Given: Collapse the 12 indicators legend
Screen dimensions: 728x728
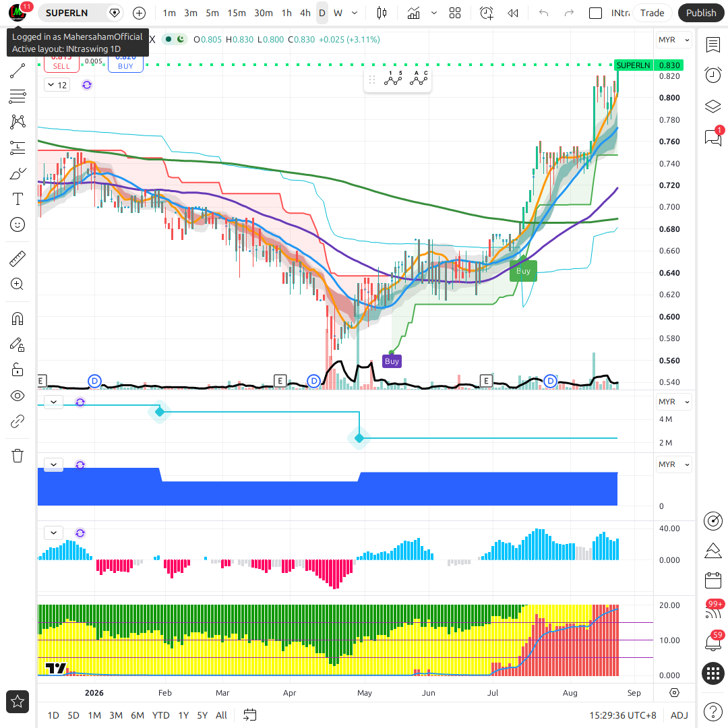Looking at the screenshot, I should coord(57,85).
